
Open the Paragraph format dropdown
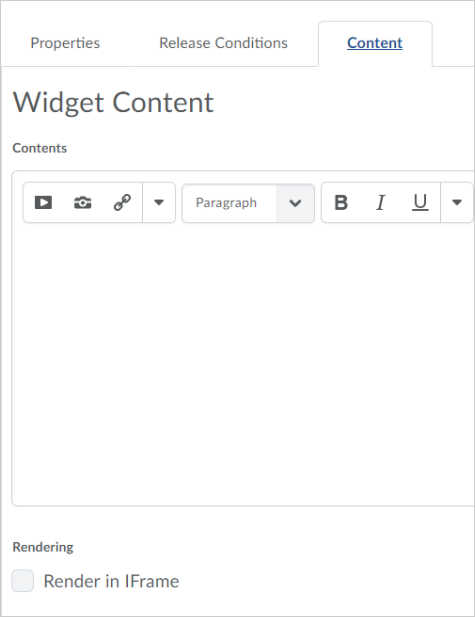point(248,203)
